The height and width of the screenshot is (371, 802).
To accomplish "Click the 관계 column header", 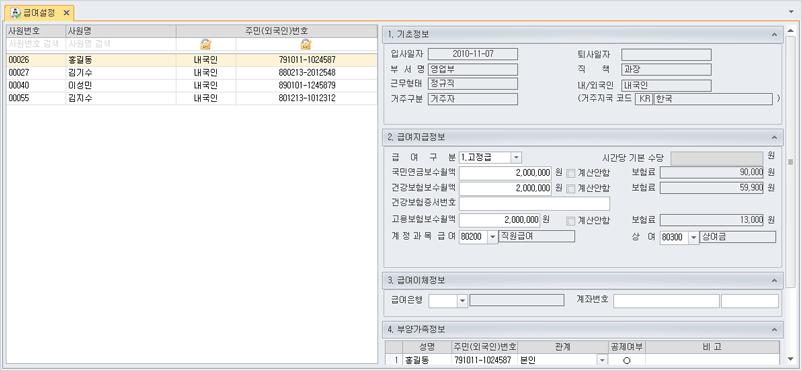I will [563, 347].
